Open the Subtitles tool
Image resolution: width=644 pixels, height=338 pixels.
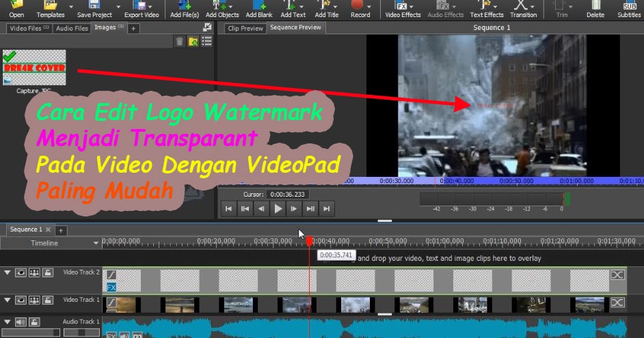click(629, 9)
